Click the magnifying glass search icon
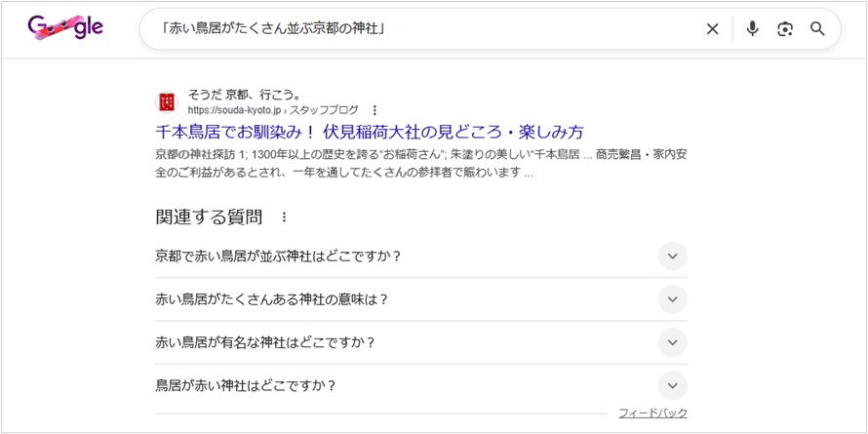Viewport: 868px width, 434px height. tap(818, 29)
